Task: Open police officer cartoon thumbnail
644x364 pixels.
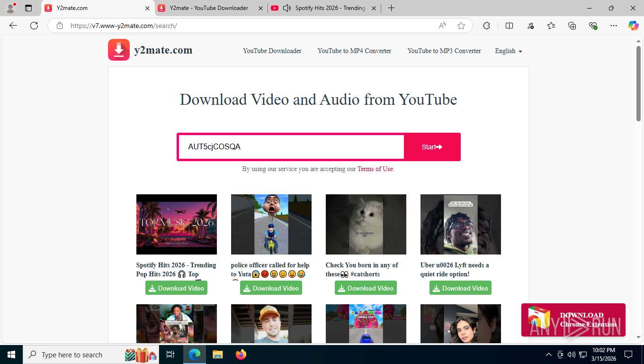Action: (271, 224)
